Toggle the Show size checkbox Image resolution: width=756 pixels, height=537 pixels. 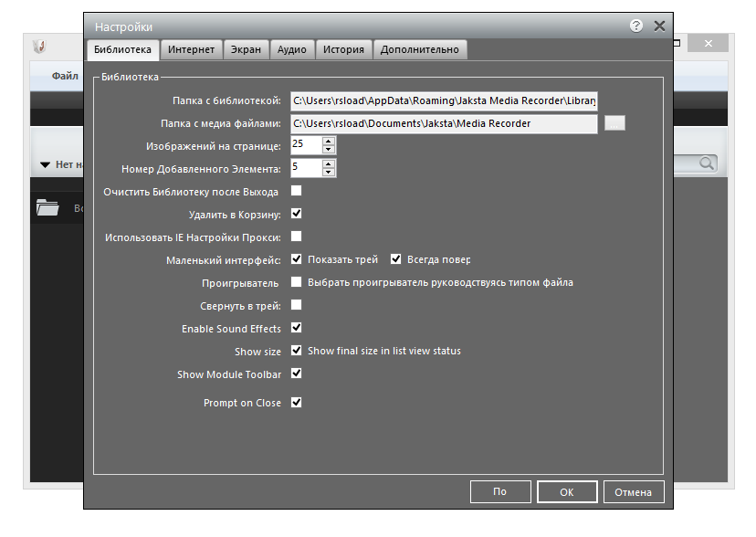point(297,351)
